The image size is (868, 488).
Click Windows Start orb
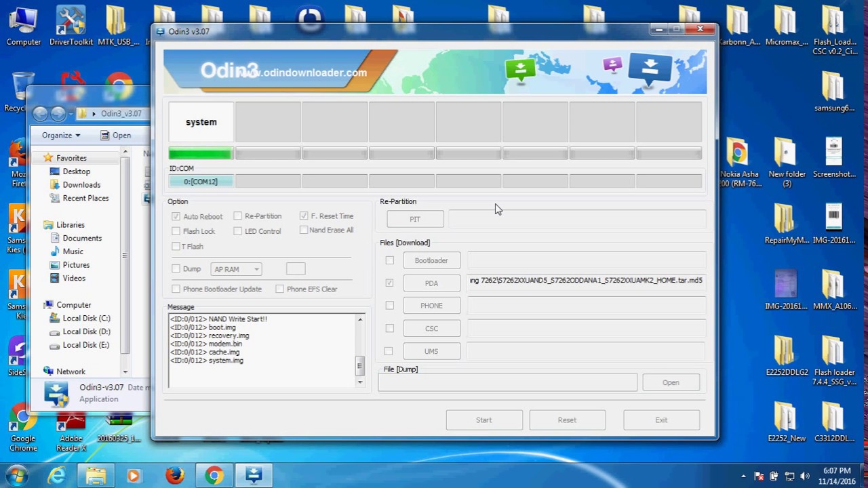click(x=18, y=476)
